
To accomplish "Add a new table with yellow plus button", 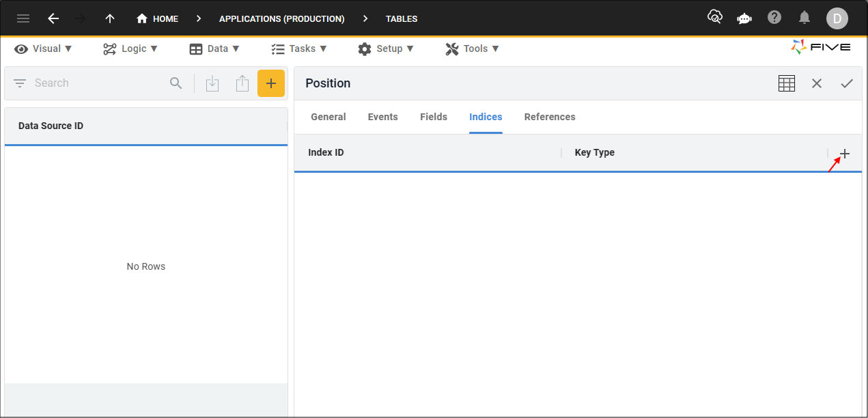I will point(271,83).
